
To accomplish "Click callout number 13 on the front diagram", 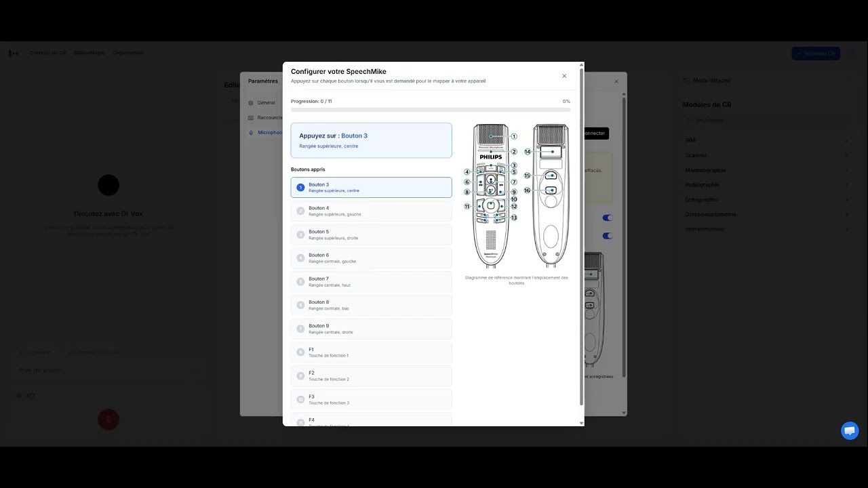I will [x=514, y=218].
